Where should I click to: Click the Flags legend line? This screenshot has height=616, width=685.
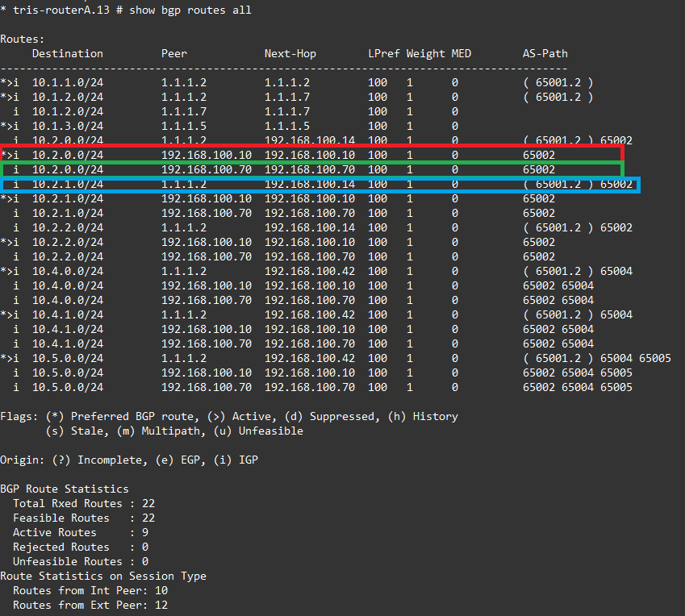point(229,417)
